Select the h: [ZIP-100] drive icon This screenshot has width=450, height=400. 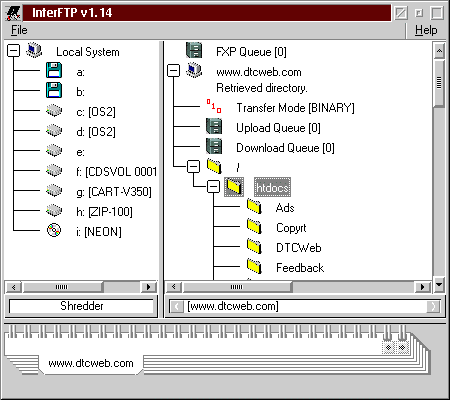click(x=54, y=210)
